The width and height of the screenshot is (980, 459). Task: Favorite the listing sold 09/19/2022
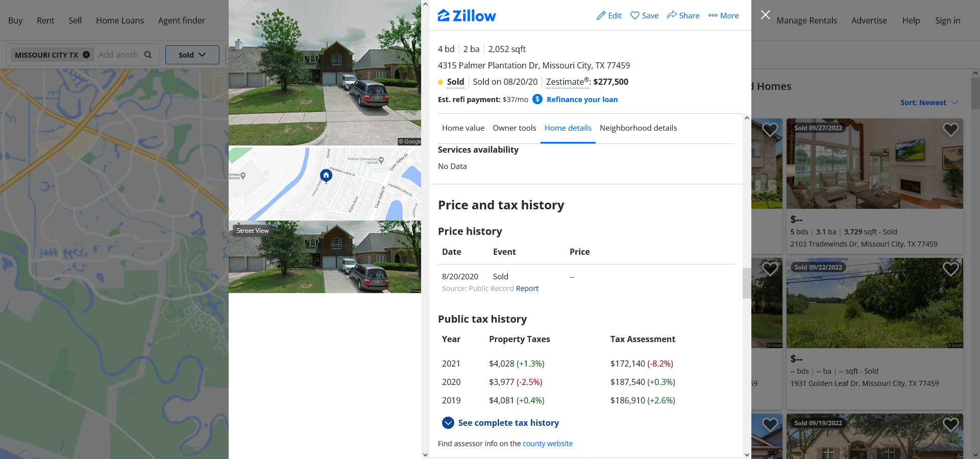[950, 424]
